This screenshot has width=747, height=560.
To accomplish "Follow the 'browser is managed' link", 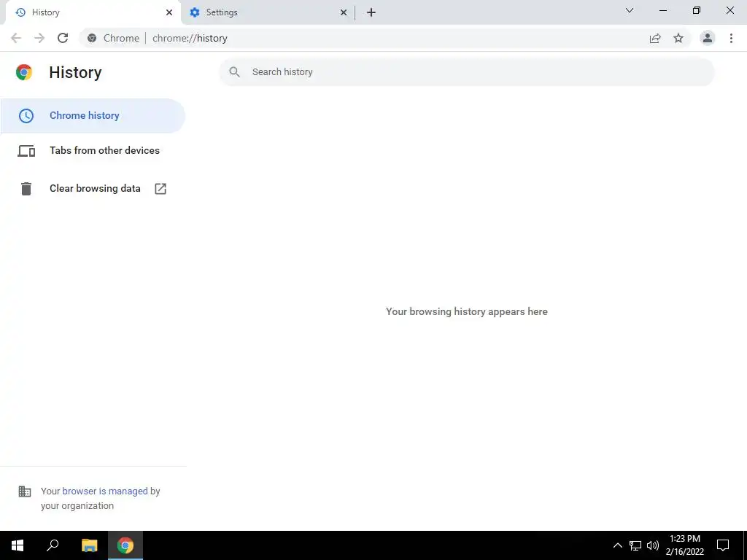I will tap(105, 491).
